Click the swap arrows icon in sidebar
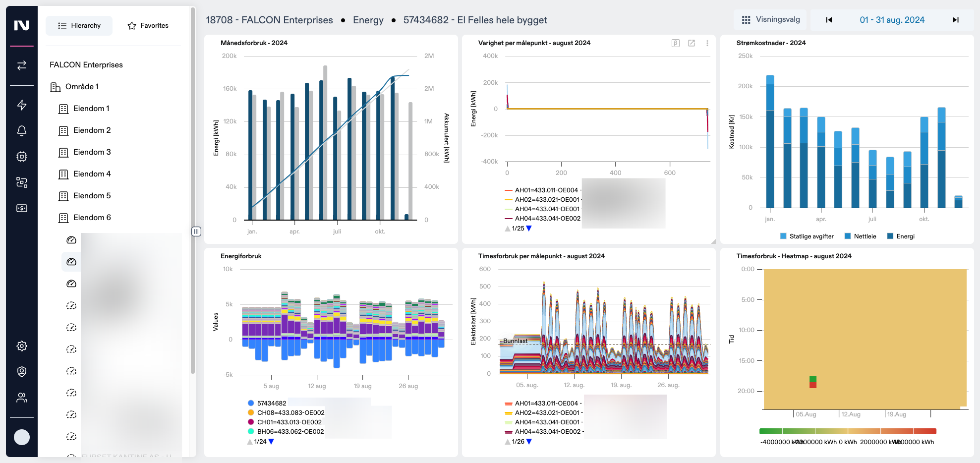Viewport: 980px width, 463px height. point(22,65)
